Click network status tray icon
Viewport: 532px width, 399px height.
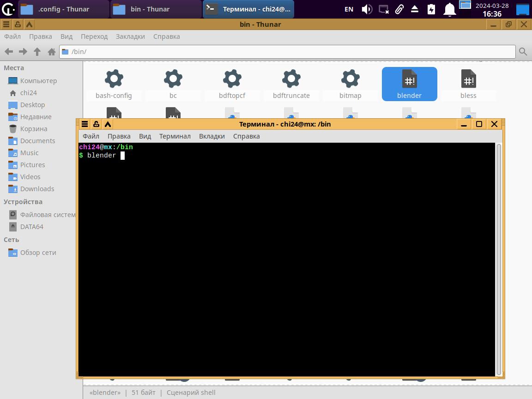(x=384, y=9)
